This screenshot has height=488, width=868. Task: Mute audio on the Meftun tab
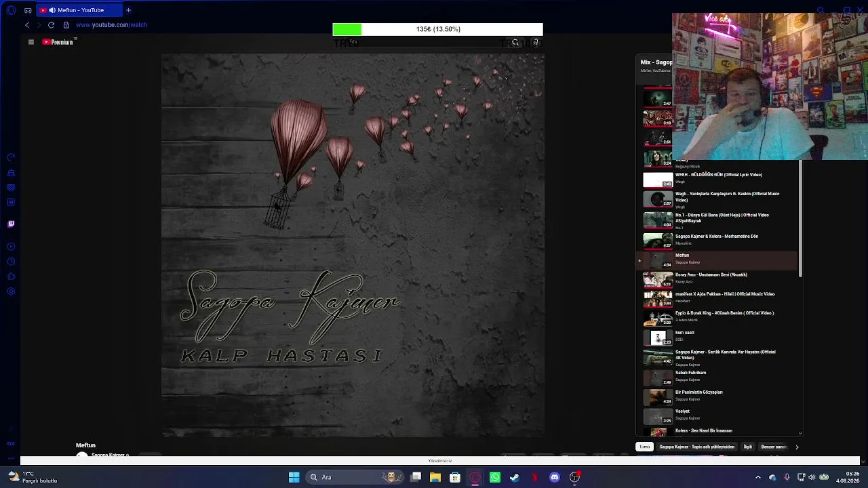[52, 10]
